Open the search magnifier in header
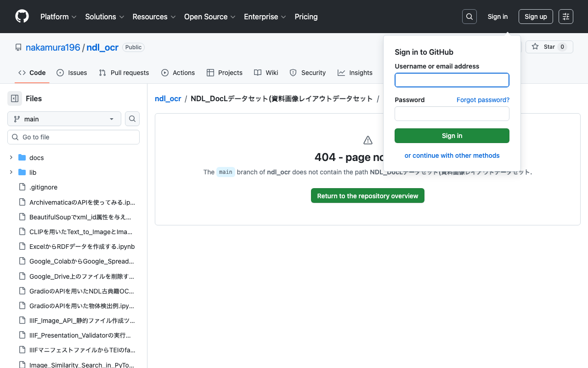 tap(469, 17)
